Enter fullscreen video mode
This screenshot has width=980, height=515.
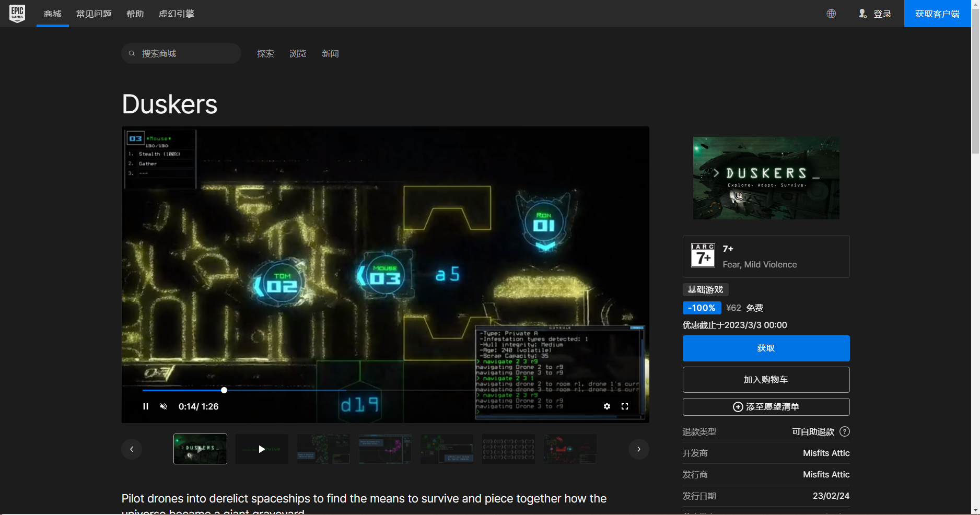tap(625, 406)
